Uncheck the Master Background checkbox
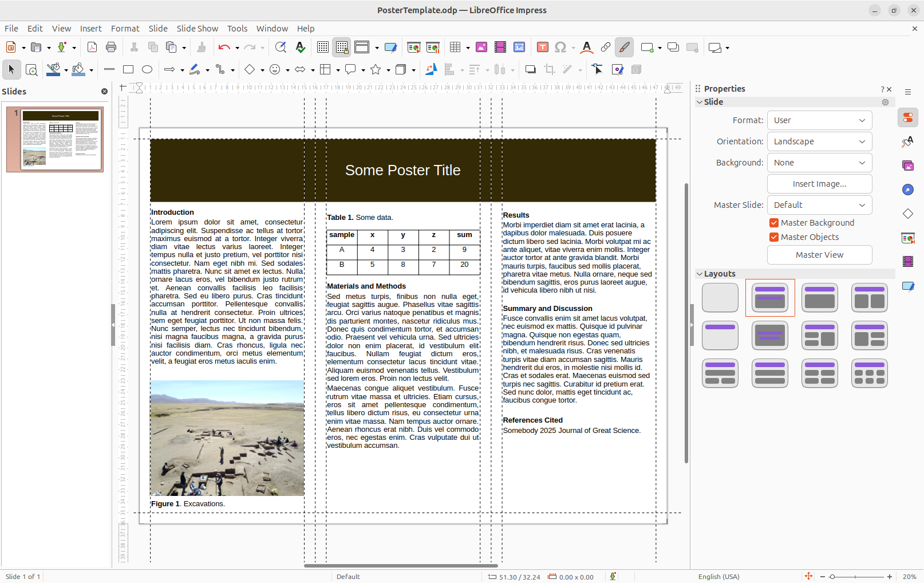This screenshot has width=924, height=583. [x=774, y=223]
